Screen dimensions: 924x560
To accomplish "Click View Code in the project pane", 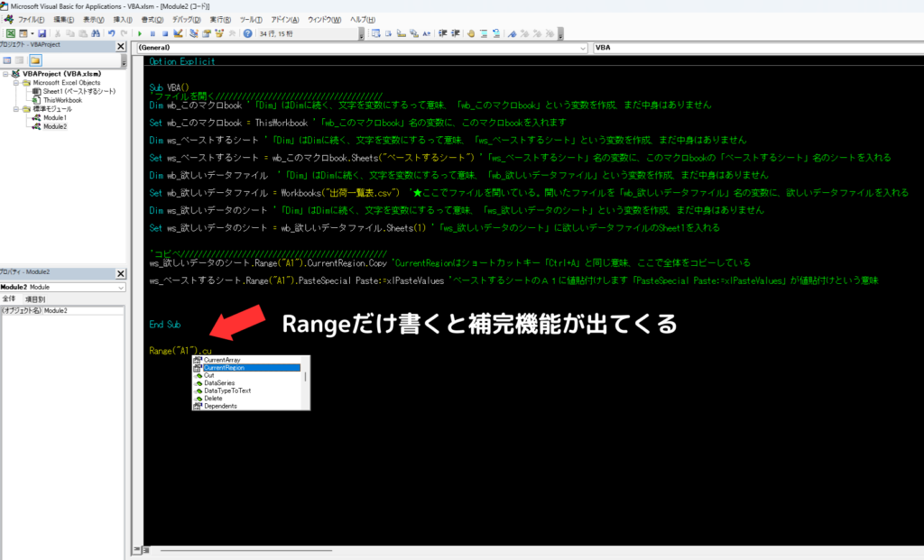I will pyautogui.click(x=7, y=60).
